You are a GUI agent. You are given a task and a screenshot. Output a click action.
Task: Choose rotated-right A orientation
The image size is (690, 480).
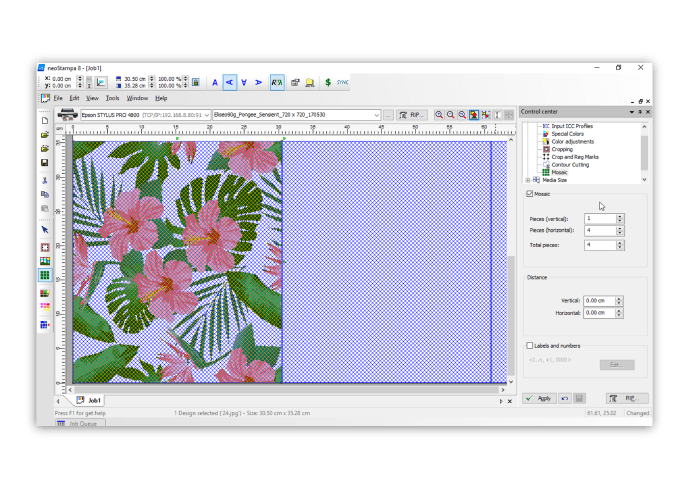(258, 82)
